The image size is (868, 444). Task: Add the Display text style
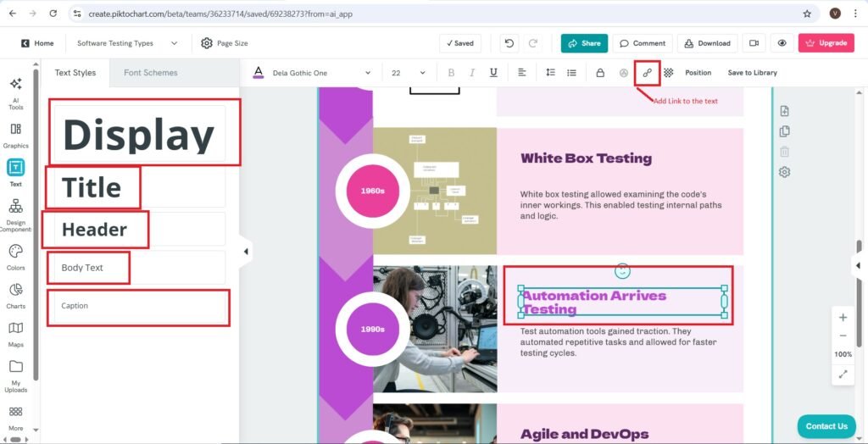[x=139, y=134]
